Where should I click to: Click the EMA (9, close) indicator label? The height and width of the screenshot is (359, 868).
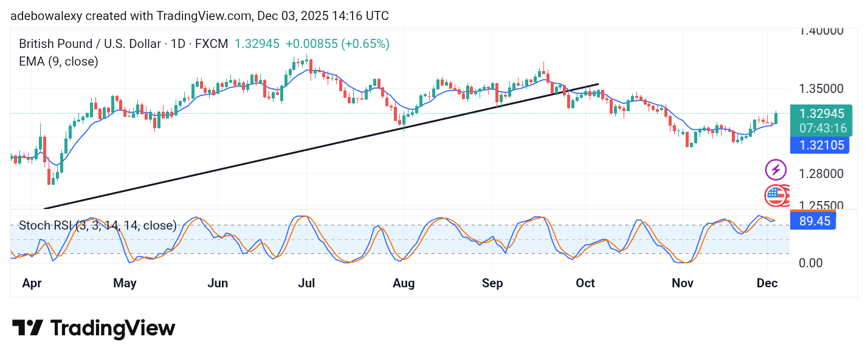point(58,61)
